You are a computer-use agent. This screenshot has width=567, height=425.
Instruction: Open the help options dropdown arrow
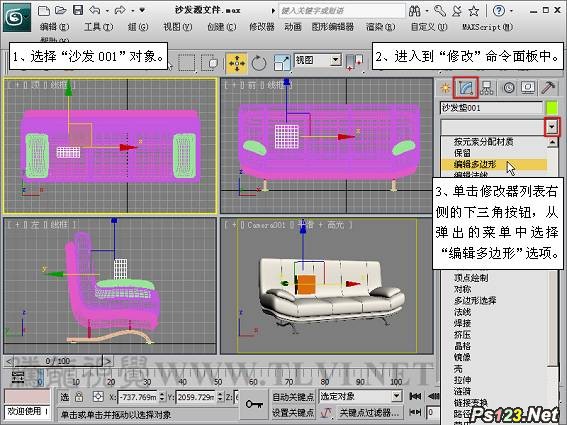click(x=511, y=11)
